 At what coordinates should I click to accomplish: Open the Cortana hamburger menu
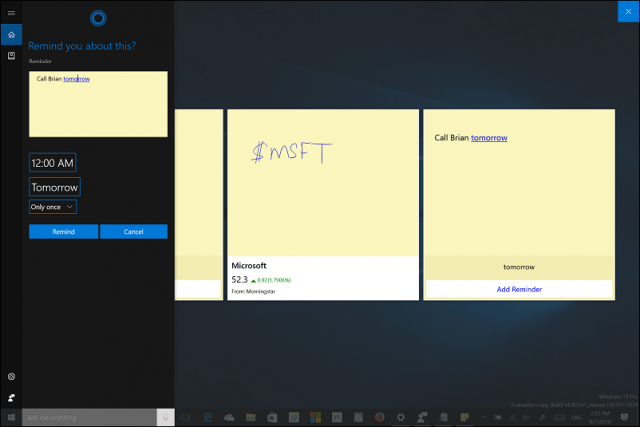11,13
